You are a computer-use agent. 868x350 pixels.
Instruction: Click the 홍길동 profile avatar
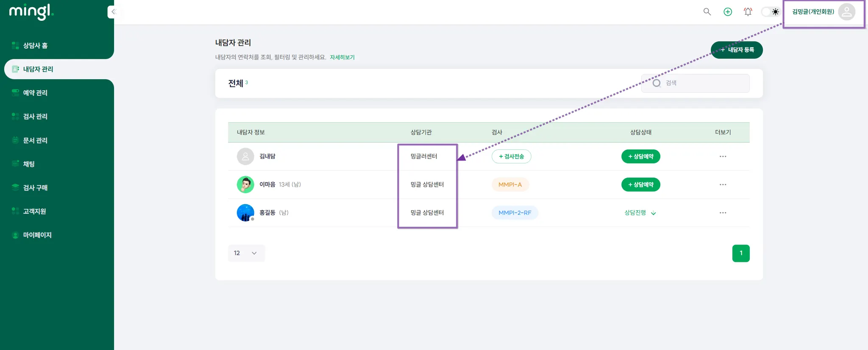(x=245, y=213)
